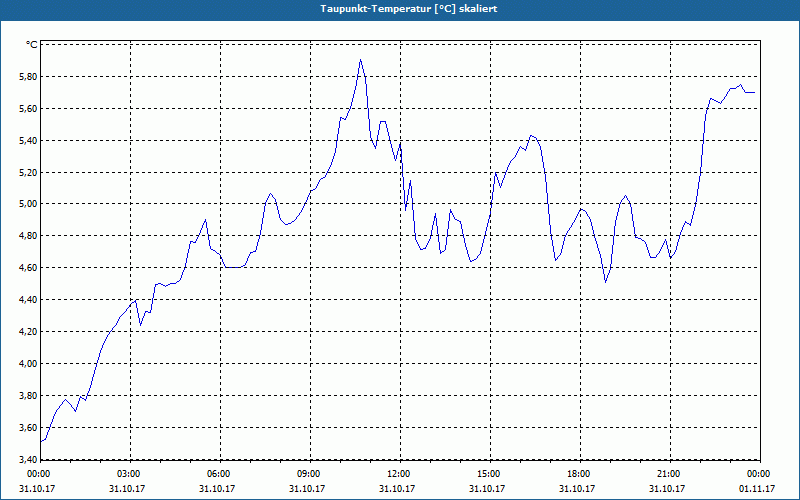Click the curve peak near 16:30
This screenshot has height=500, width=800.
pyautogui.click(x=531, y=135)
